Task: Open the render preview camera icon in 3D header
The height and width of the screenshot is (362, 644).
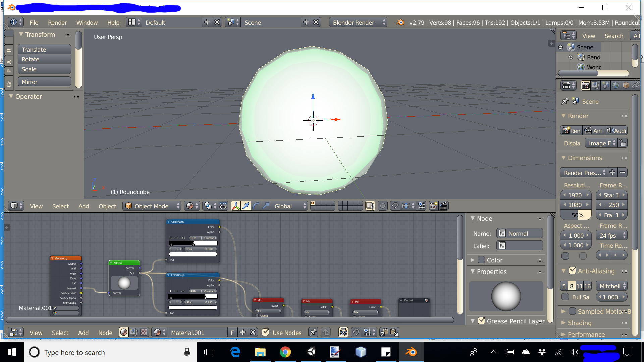Action: tap(433, 206)
